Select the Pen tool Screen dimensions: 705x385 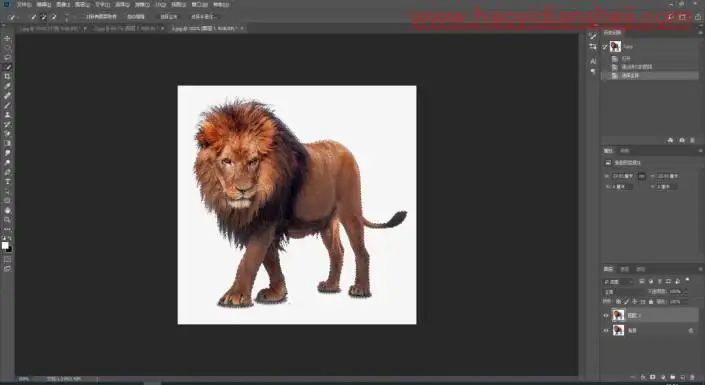(x=7, y=172)
